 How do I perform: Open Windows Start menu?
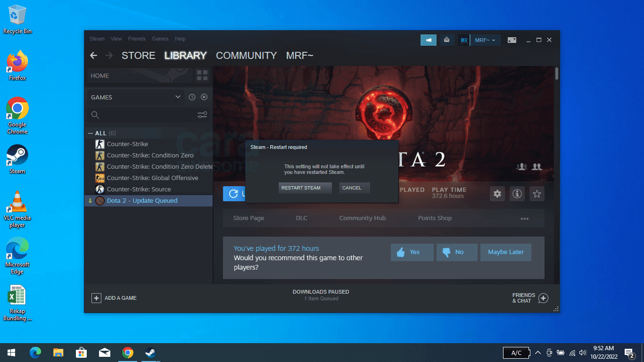coord(11,353)
